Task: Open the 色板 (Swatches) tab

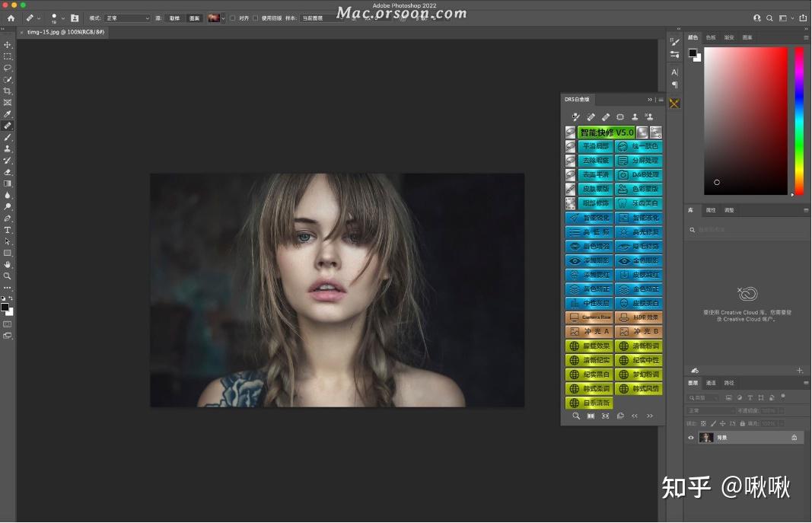Action: pos(711,37)
